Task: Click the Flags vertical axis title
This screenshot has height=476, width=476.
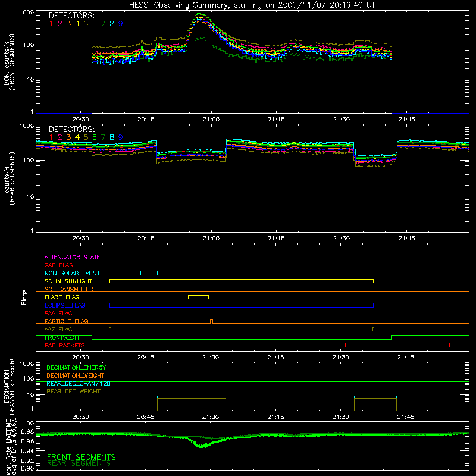Action: [24, 297]
